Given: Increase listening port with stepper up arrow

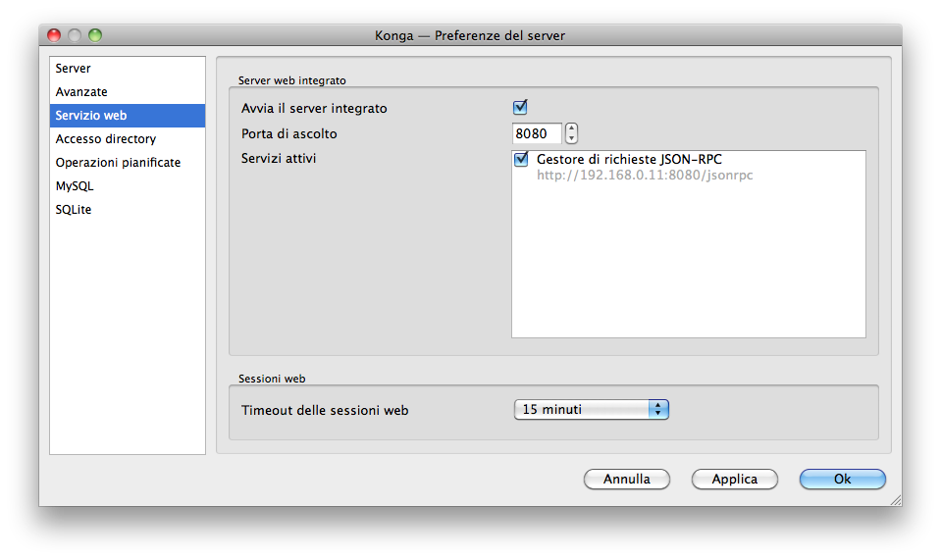Looking at the screenshot, I should coord(572,128).
